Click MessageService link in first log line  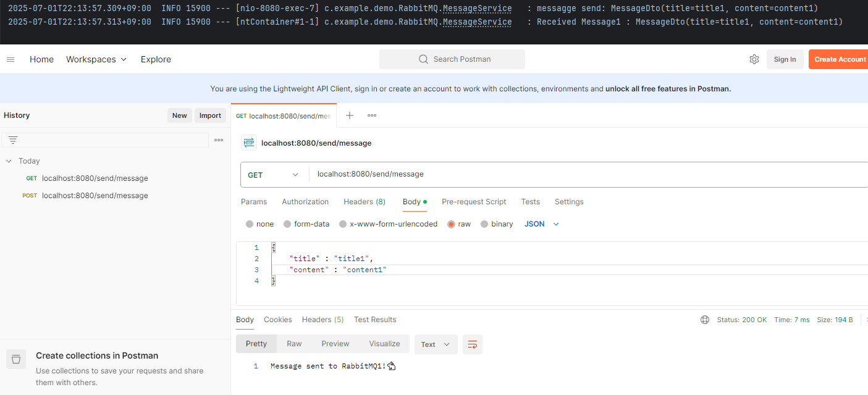pyautogui.click(x=477, y=9)
